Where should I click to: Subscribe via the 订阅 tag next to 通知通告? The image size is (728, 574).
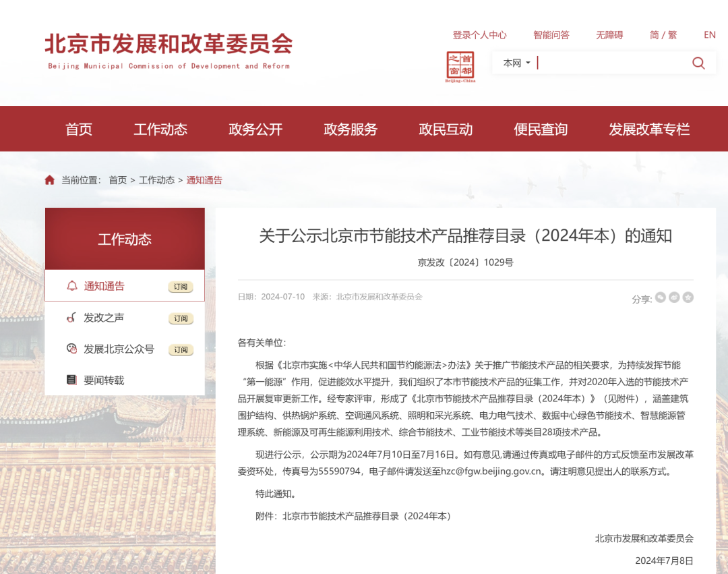180,286
